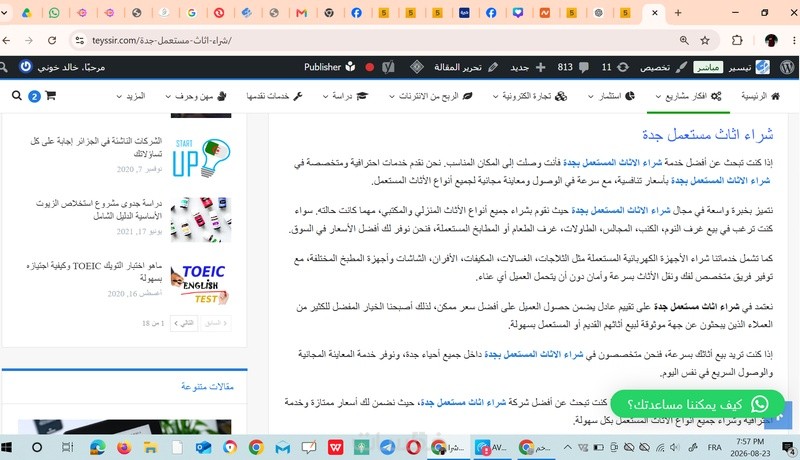Click the السابق previous pagination button
800x460 pixels.
pos(216,323)
